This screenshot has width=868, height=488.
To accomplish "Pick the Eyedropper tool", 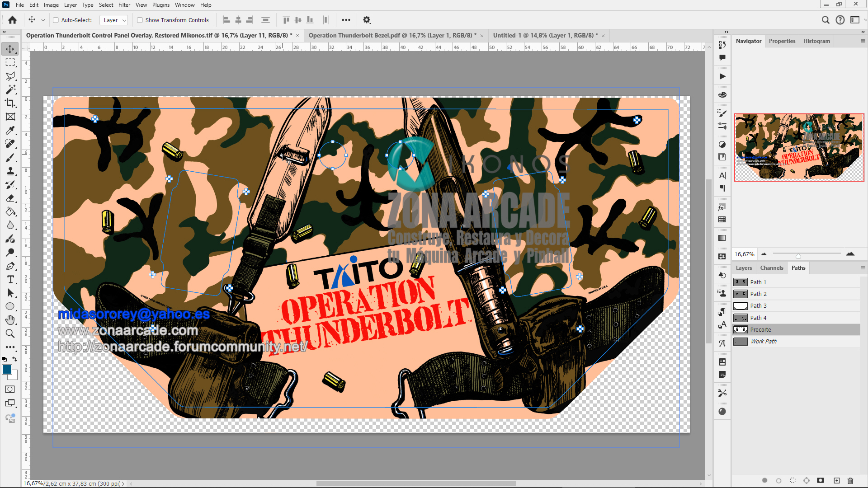I will point(10,130).
